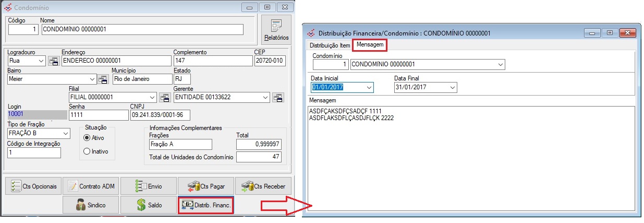Expand the Data Final date dropdown

pos(452,87)
